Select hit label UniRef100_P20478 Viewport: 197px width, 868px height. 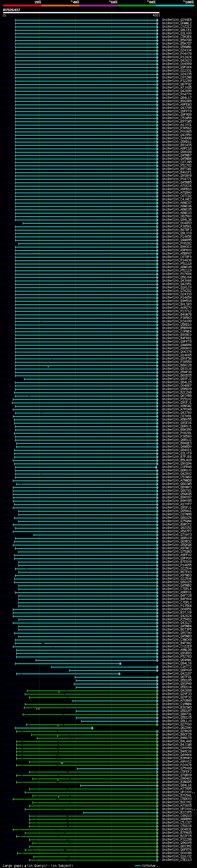tap(177, 765)
